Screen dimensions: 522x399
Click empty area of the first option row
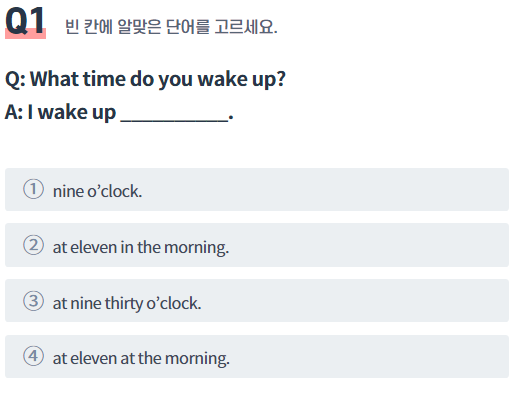[x=323, y=189]
